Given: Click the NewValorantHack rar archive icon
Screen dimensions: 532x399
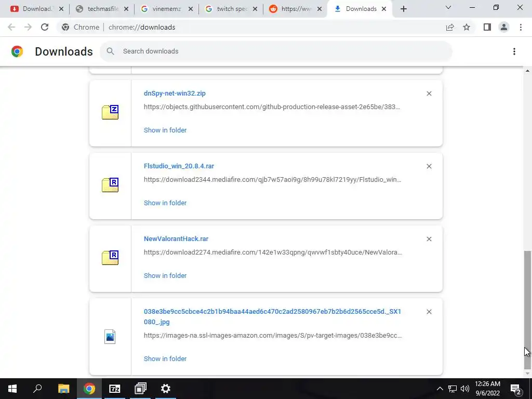Looking at the screenshot, I should 110,258.
